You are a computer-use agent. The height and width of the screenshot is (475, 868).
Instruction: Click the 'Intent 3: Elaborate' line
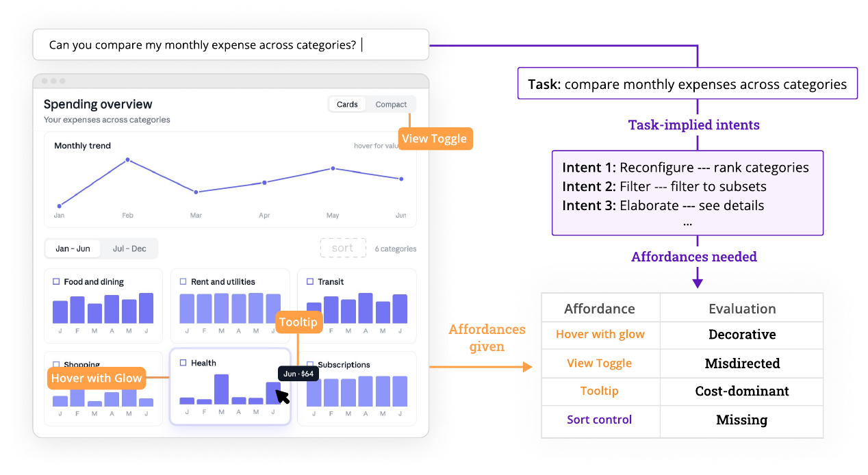pyautogui.click(x=663, y=205)
